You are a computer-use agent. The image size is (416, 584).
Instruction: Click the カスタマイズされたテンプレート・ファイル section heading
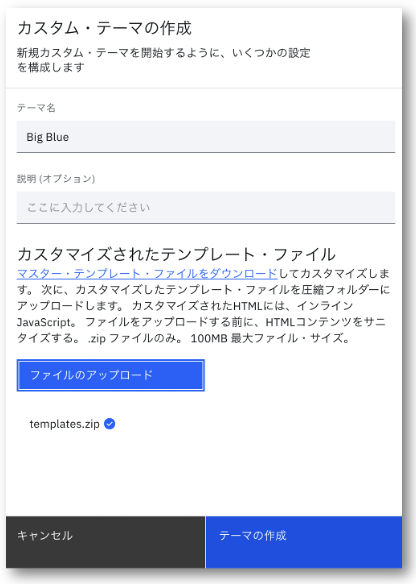[x=176, y=254]
